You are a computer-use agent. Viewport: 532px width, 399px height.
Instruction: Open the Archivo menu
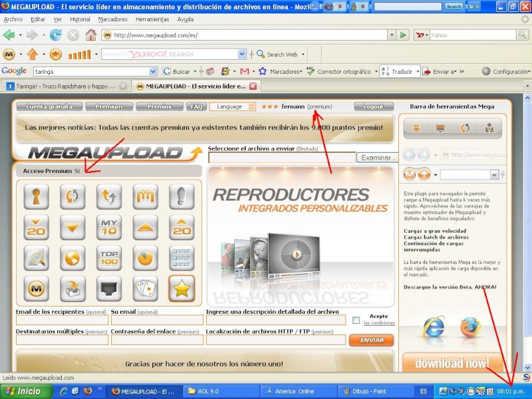pyautogui.click(x=13, y=19)
